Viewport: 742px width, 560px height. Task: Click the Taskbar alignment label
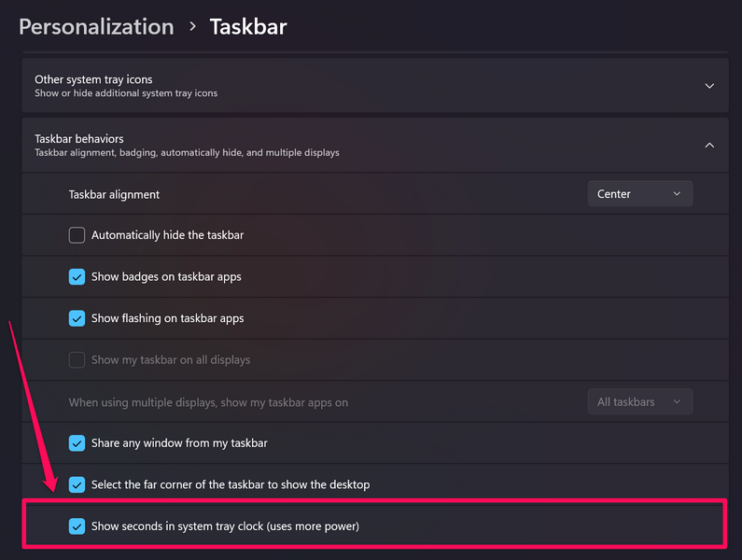coord(114,194)
